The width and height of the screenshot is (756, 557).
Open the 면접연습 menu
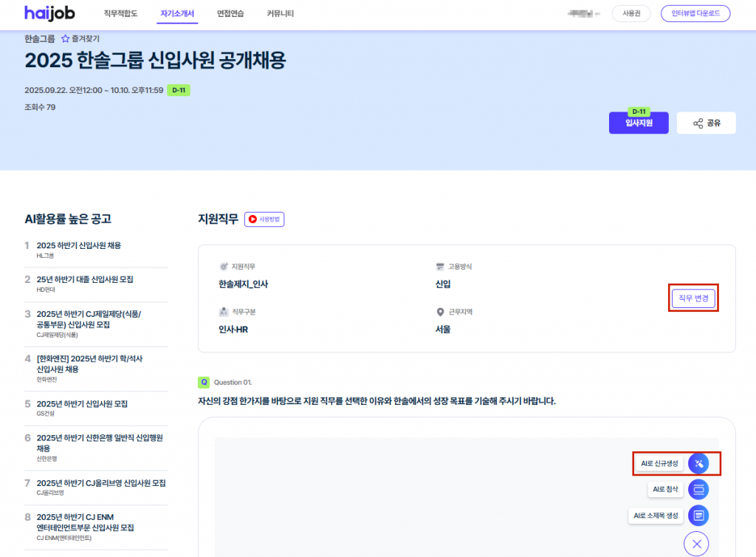pos(230,14)
